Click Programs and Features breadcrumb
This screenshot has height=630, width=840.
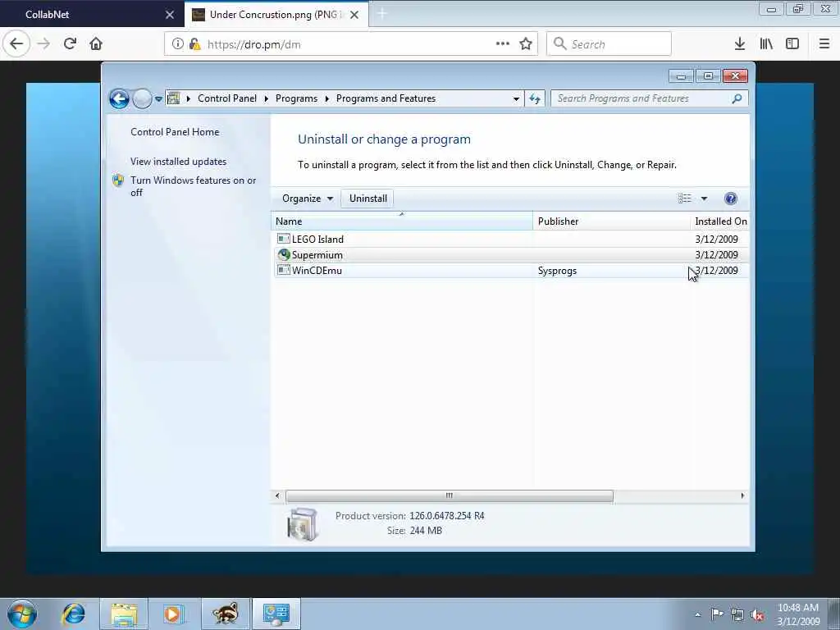pos(386,98)
